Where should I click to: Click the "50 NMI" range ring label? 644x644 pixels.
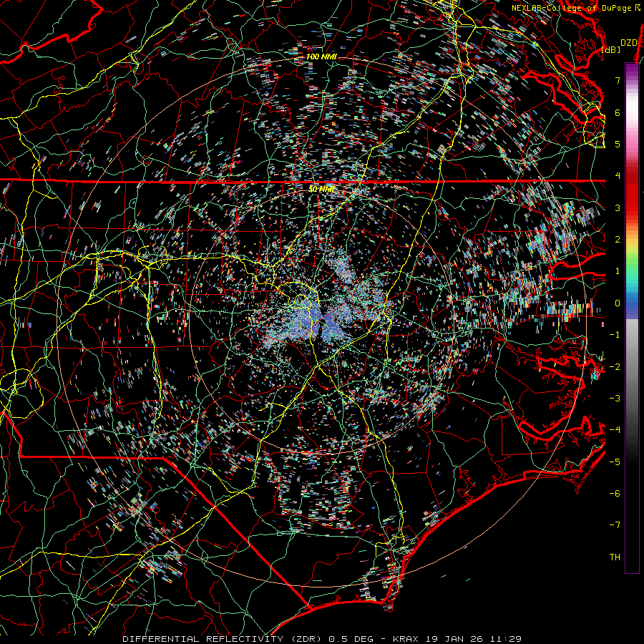pyautogui.click(x=321, y=189)
